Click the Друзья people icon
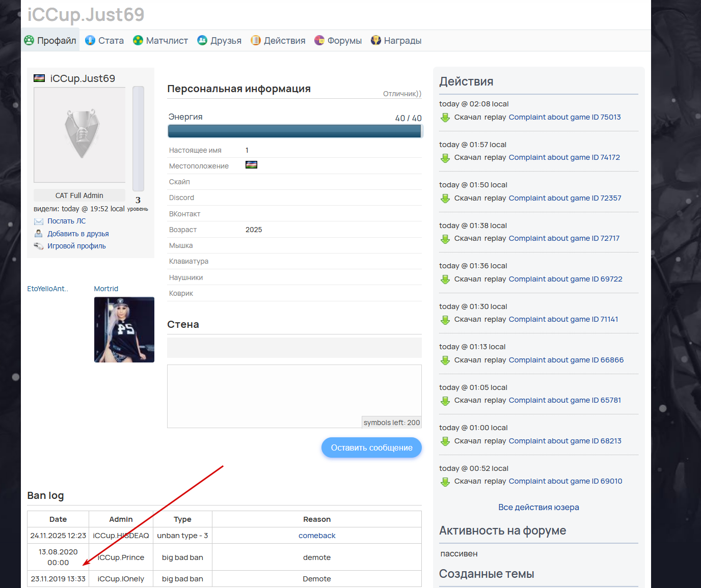The image size is (701, 588). [x=202, y=40]
